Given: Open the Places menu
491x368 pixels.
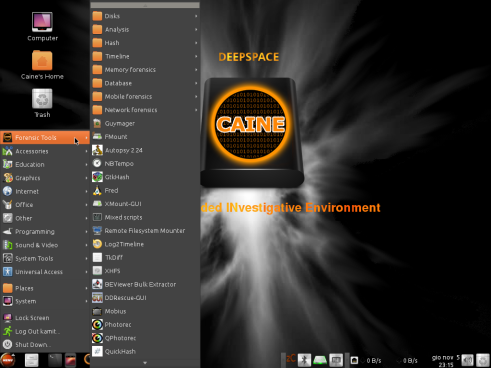Looking at the screenshot, I should (45, 288).
